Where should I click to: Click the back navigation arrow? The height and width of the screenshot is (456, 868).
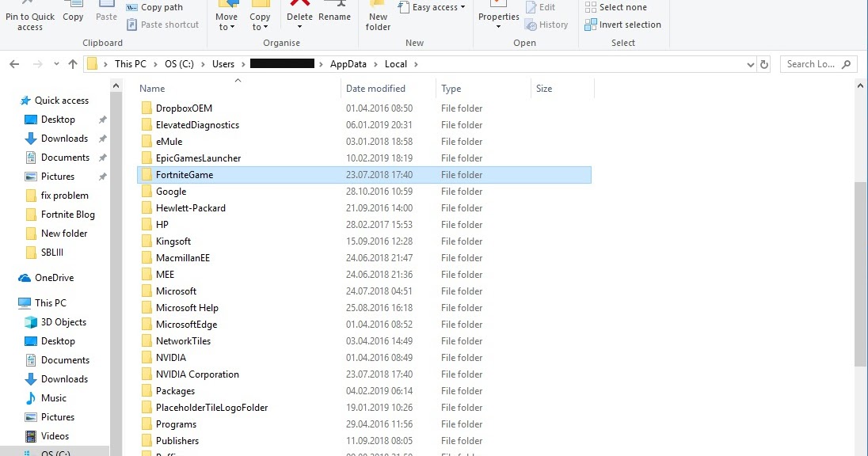14,64
